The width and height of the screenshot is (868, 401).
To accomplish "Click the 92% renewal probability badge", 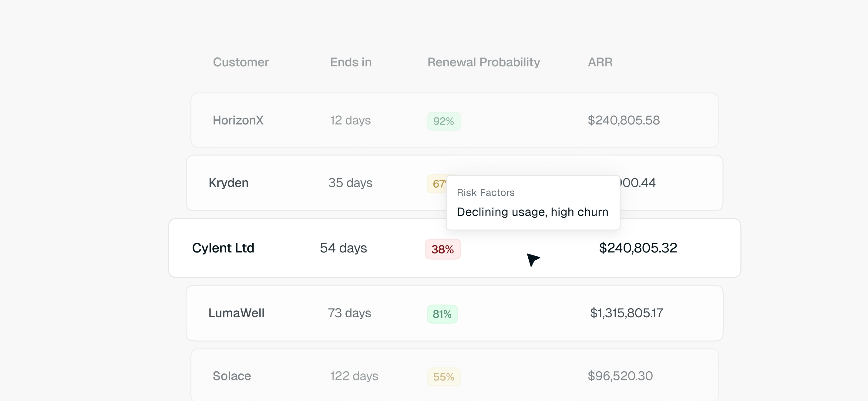I will click(x=444, y=121).
